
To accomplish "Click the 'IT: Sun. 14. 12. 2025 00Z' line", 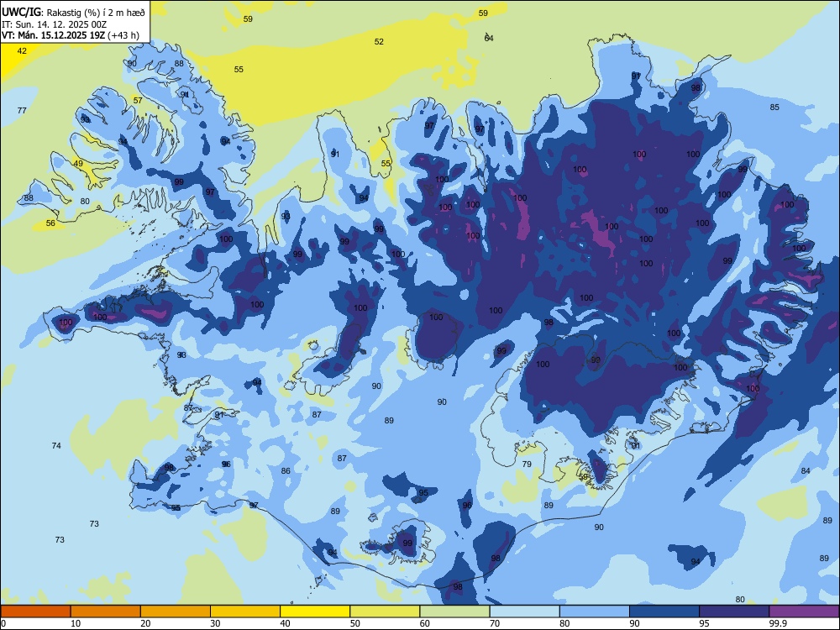I will (54, 24).
